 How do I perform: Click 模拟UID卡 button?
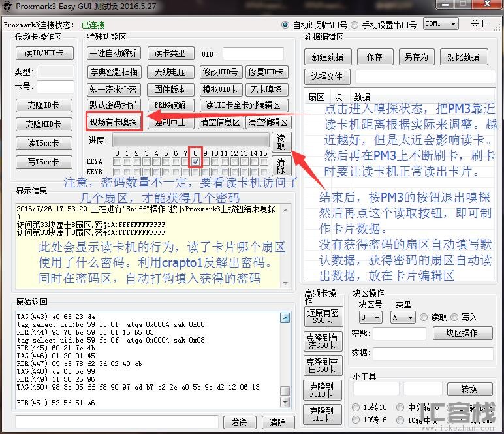tap(221, 89)
